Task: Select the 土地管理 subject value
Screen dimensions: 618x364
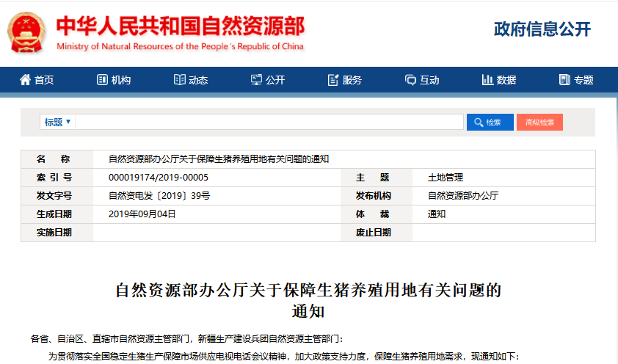Action: click(446, 178)
